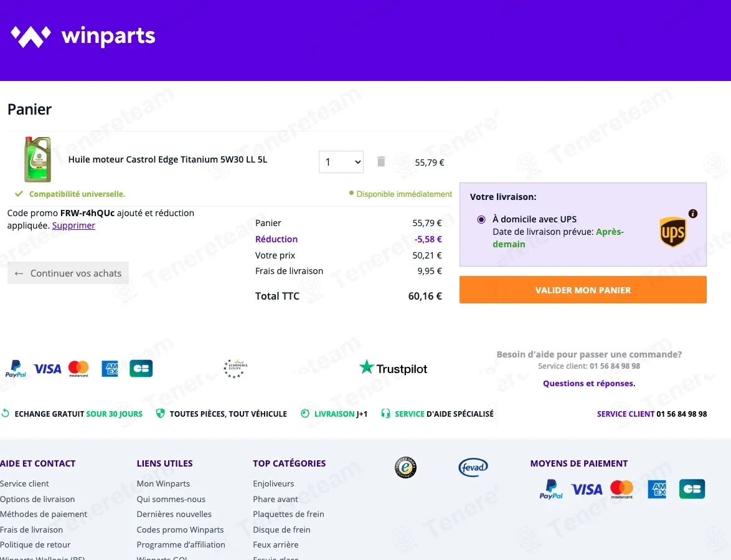
Task: Open Options de livraison footer link
Action: tap(37, 499)
